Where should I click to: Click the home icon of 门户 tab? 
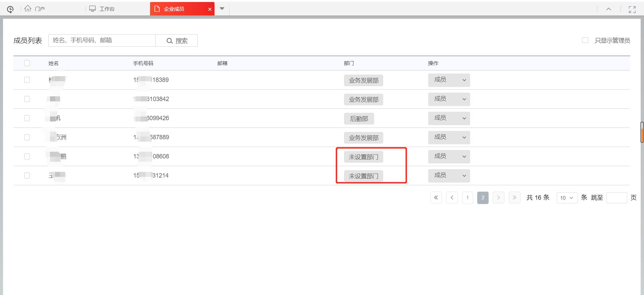click(28, 8)
